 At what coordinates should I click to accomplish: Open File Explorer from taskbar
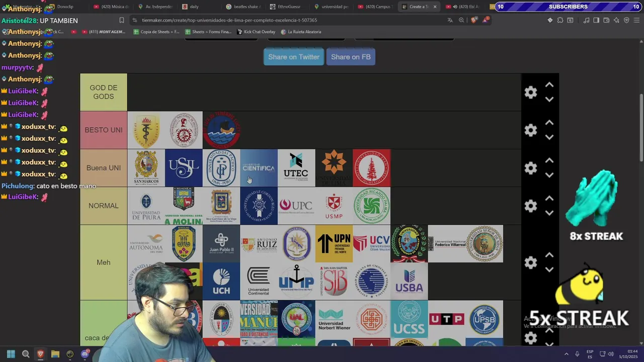point(55,354)
